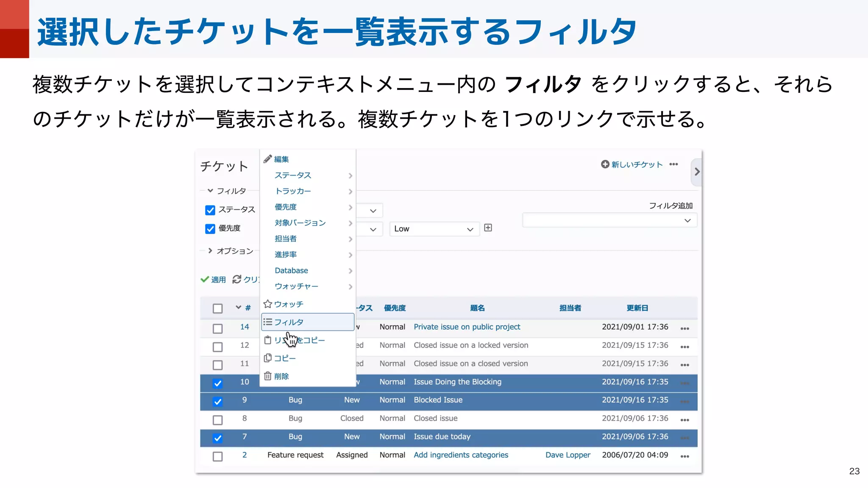Click the green checkmark apply icon
This screenshot has width=868, height=488.
(205, 279)
